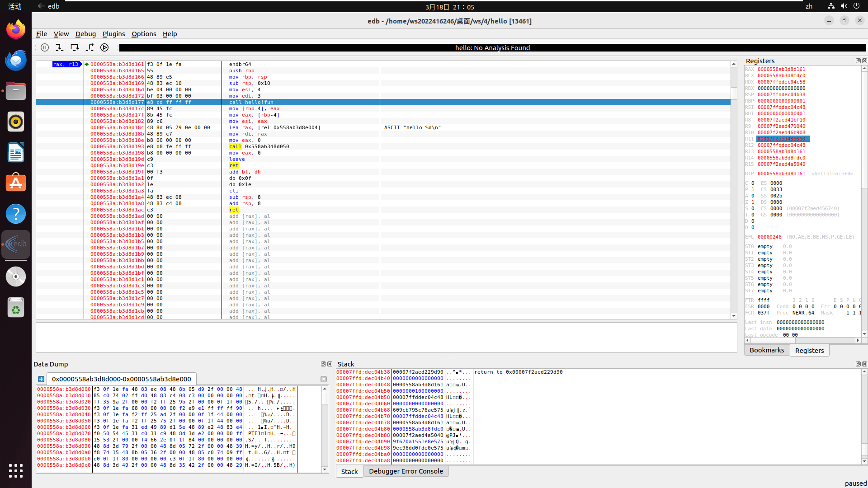Screen dimensions: 868x488
Task: Click the Step Out toolbar icon
Action: tap(90, 47)
